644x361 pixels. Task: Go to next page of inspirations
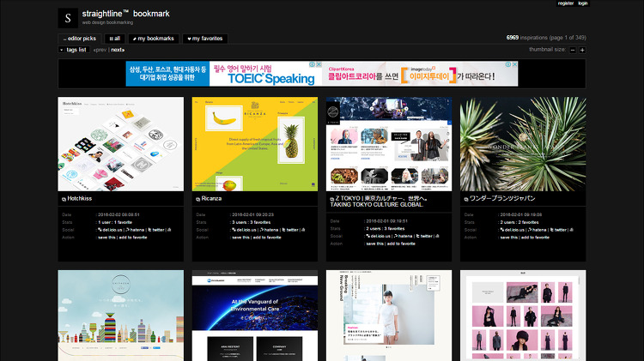pos(118,50)
